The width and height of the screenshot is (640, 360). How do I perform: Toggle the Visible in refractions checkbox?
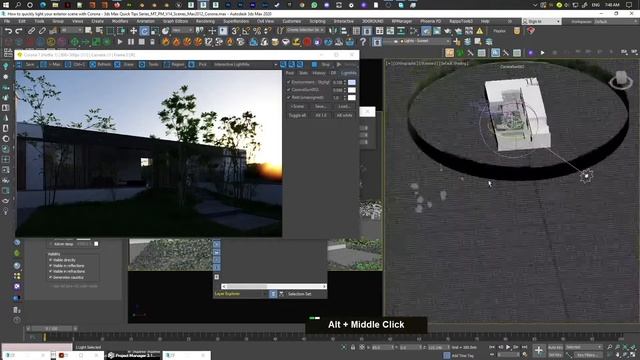point(51,271)
